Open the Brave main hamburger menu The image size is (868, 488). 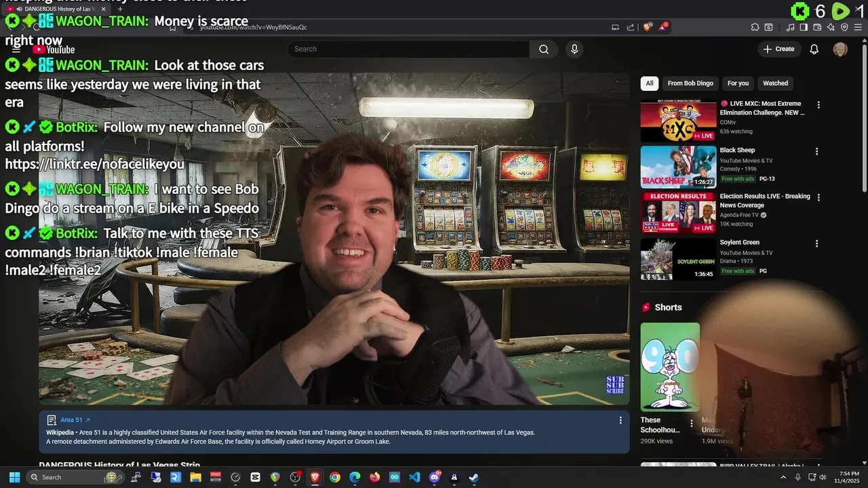click(x=858, y=27)
